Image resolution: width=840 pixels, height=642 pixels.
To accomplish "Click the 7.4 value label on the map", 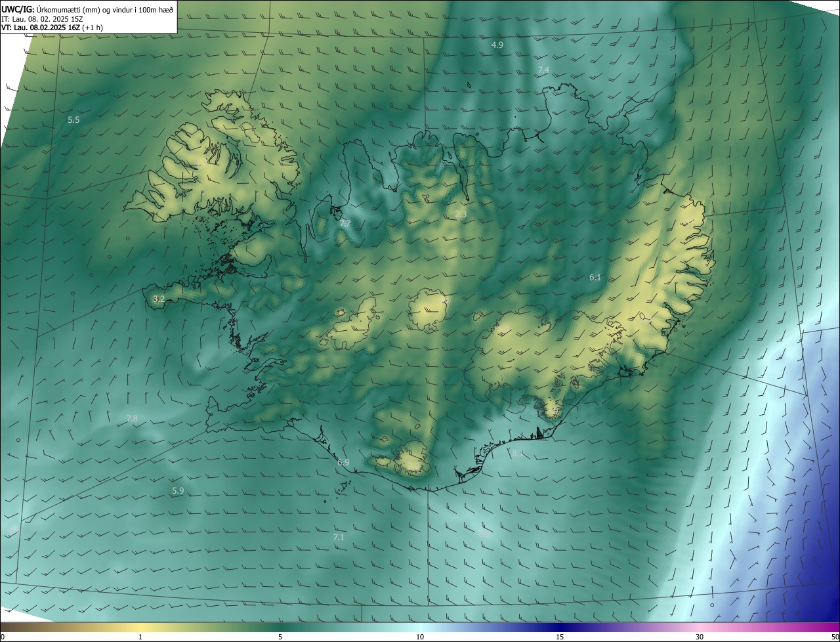I will pyautogui.click(x=543, y=70).
